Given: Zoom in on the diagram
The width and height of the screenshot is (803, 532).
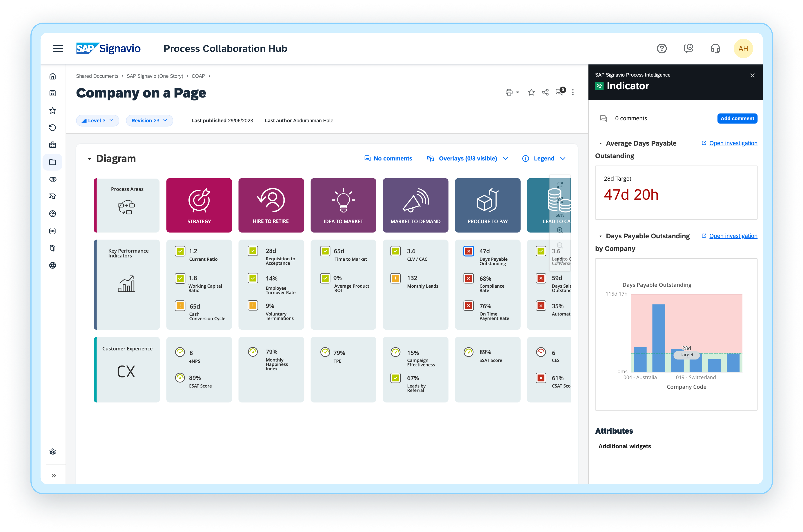Looking at the screenshot, I should tap(560, 230).
